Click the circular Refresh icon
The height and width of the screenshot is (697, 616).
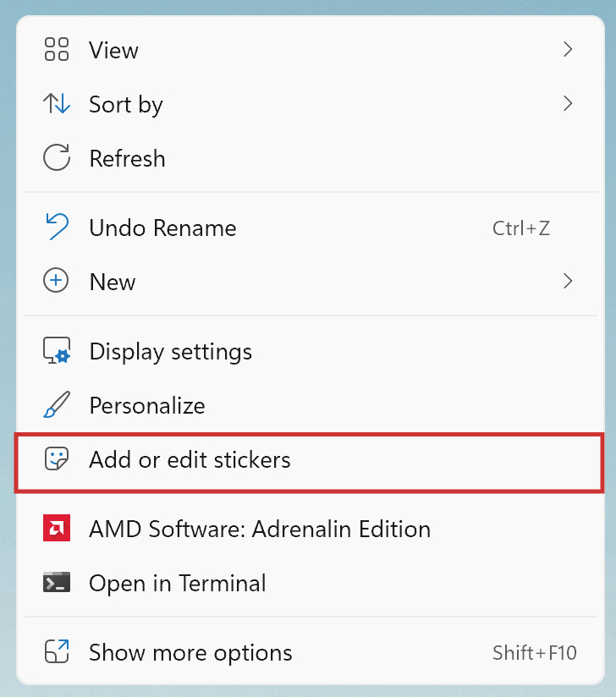[x=57, y=157]
